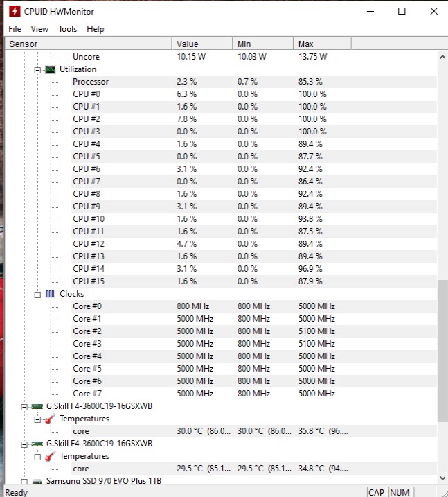Click the 29.5 °C core value cell

tap(204, 469)
